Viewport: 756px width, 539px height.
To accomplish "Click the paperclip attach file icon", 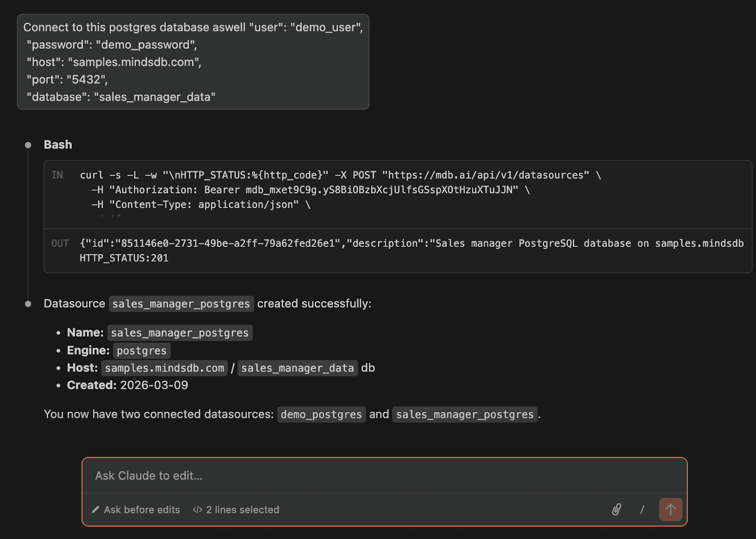I will point(617,510).
